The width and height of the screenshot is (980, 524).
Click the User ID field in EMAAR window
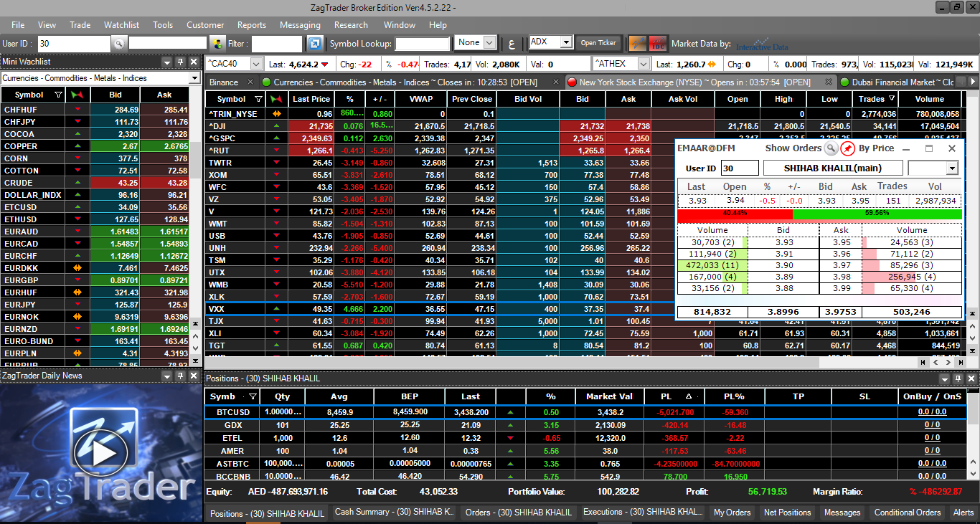tap(739, 168)
